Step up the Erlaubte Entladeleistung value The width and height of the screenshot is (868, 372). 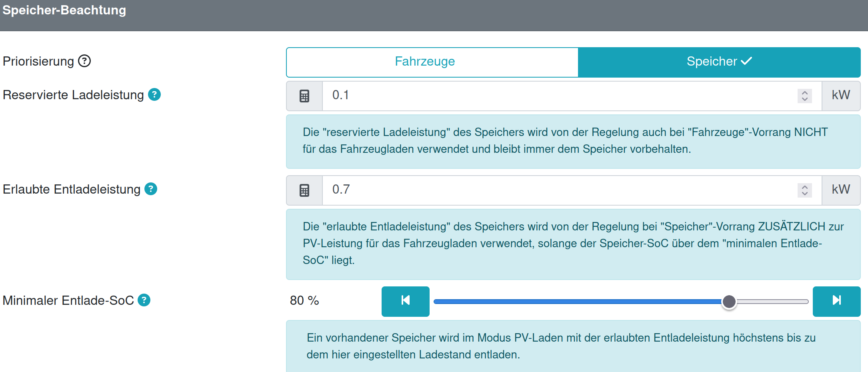[x=805, y=187]
